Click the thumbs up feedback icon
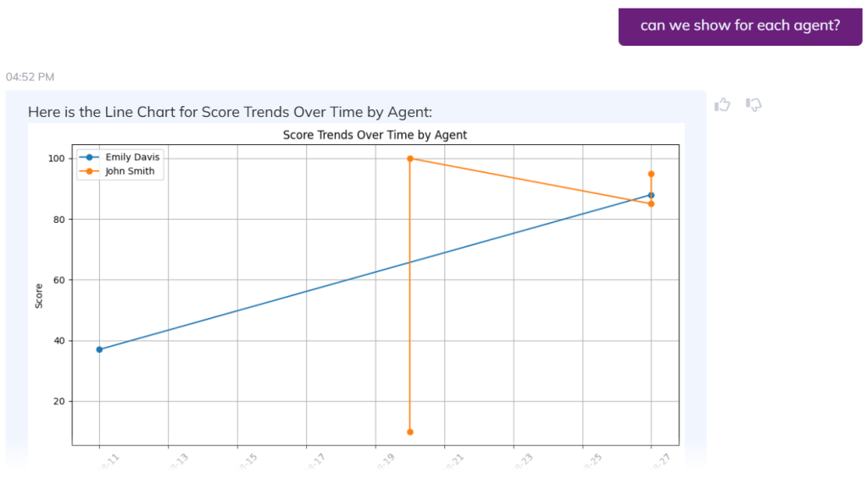This screenshot has width=868, height=480. [x=722, y=104]
